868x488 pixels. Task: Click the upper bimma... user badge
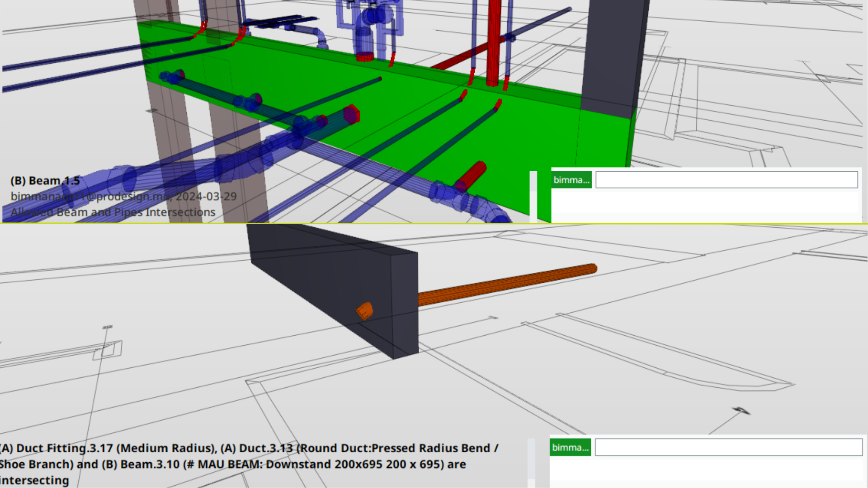(571, 180)
